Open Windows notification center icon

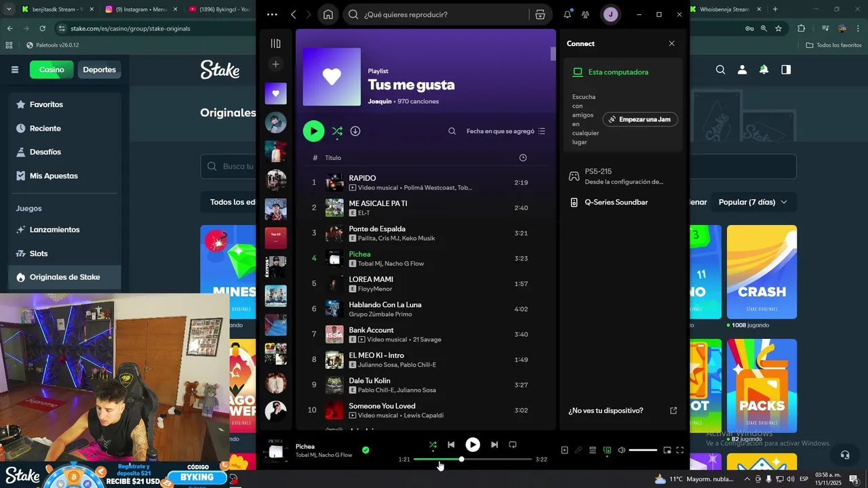(853, 479)
